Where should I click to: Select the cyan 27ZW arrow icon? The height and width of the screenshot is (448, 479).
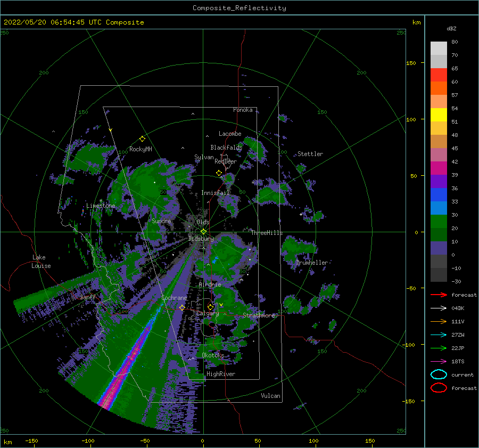(439, 335)
